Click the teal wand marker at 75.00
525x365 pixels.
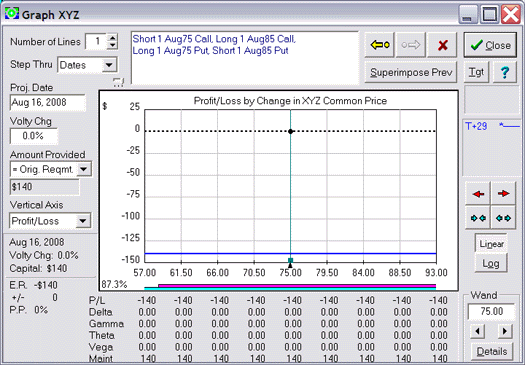pos(290,261)
